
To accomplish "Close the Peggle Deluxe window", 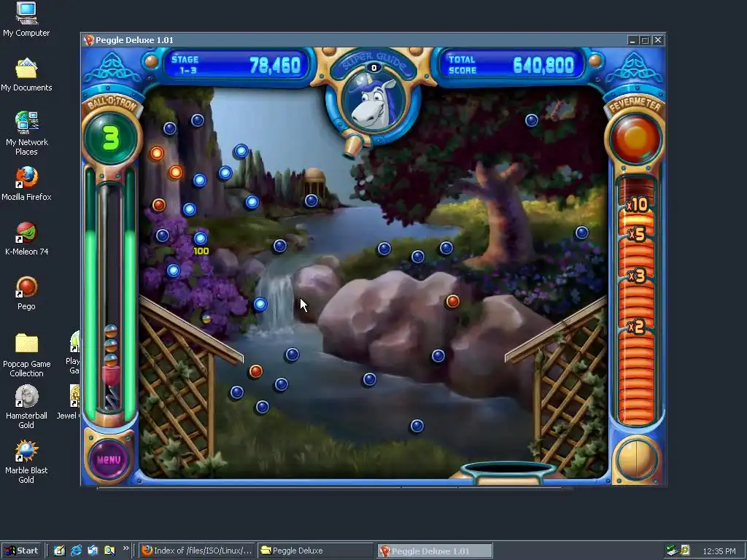I will tap(658, 41).
